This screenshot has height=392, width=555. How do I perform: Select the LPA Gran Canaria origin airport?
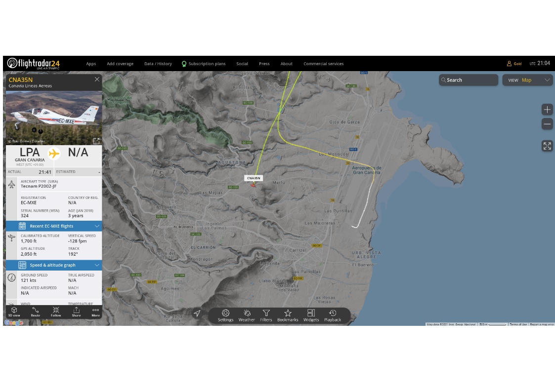(x=30, y=156)
